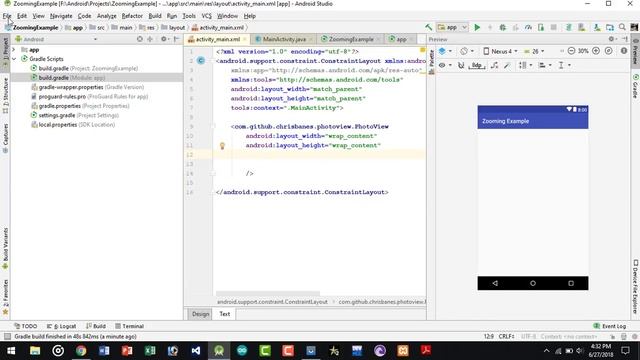Screen dimensions: 640x360
Task: Open the Build menu
Action: [x=155, y=16]
